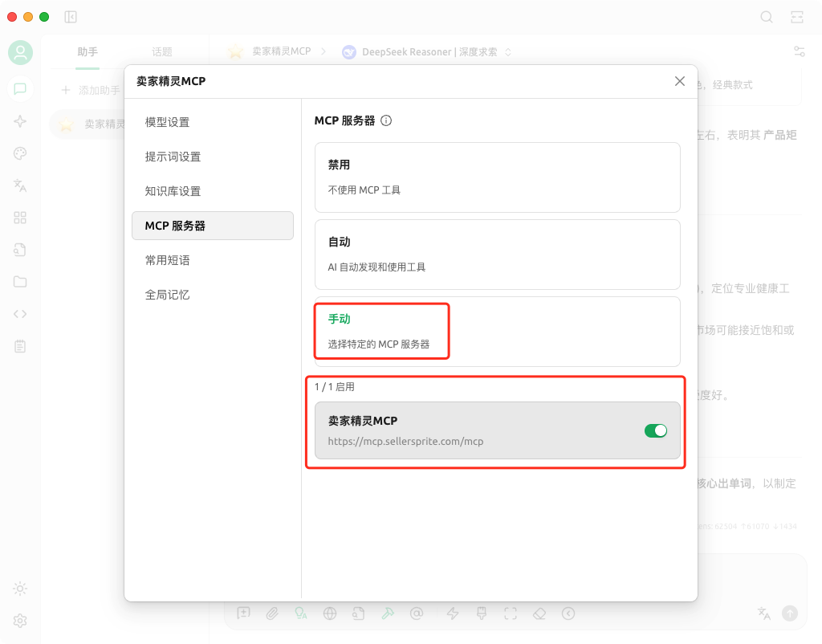Image resolution: width=822 pixels, height=644 pixels.
Task: Open the mini apps grid icon
Action: click(x=20, y=218)
